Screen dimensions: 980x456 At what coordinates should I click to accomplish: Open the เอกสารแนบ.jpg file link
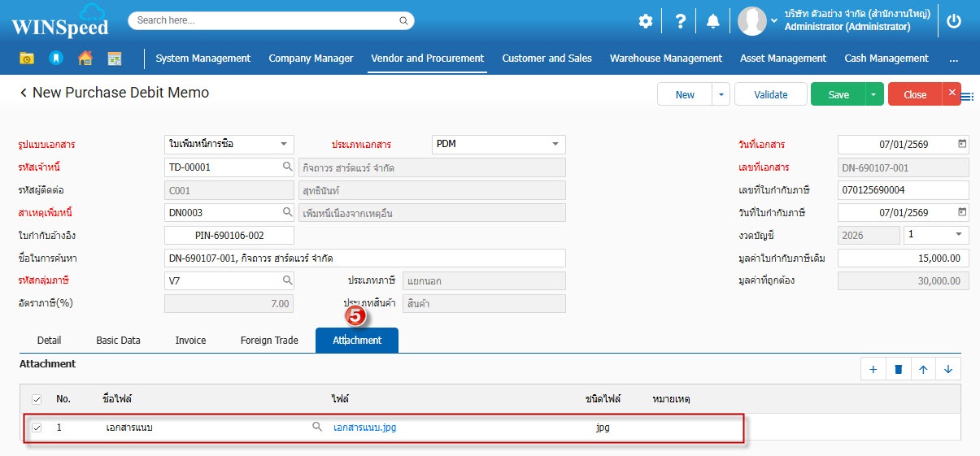(364, 427)
